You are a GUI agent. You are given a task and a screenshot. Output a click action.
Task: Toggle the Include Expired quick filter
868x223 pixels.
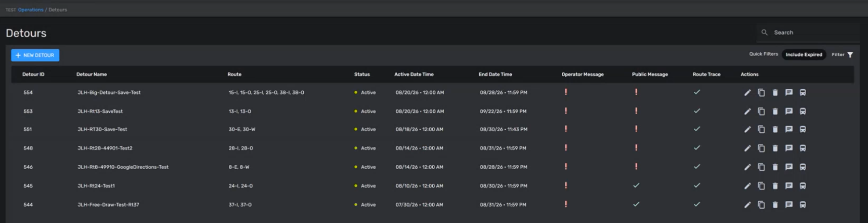804,55
